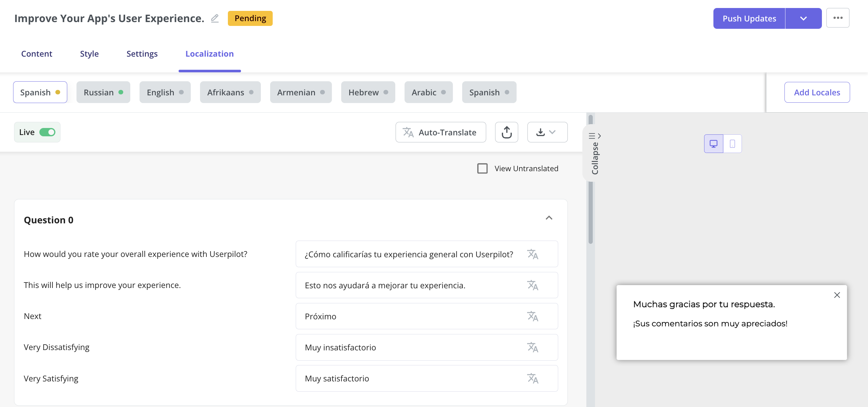The image size is (868, 407).
Task: Click translate icon in Próximo field
Action: pos(532,316)
